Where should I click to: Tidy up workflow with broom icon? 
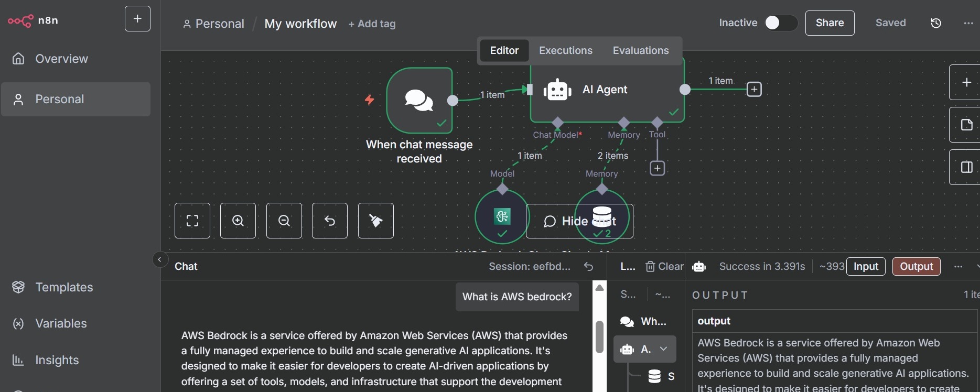tap(376, 221)
